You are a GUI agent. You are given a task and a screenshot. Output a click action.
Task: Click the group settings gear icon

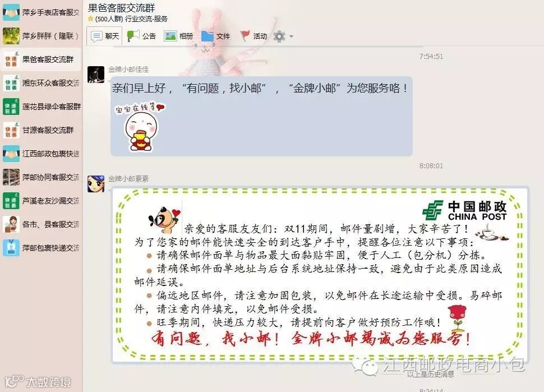[x=279, y=36]
